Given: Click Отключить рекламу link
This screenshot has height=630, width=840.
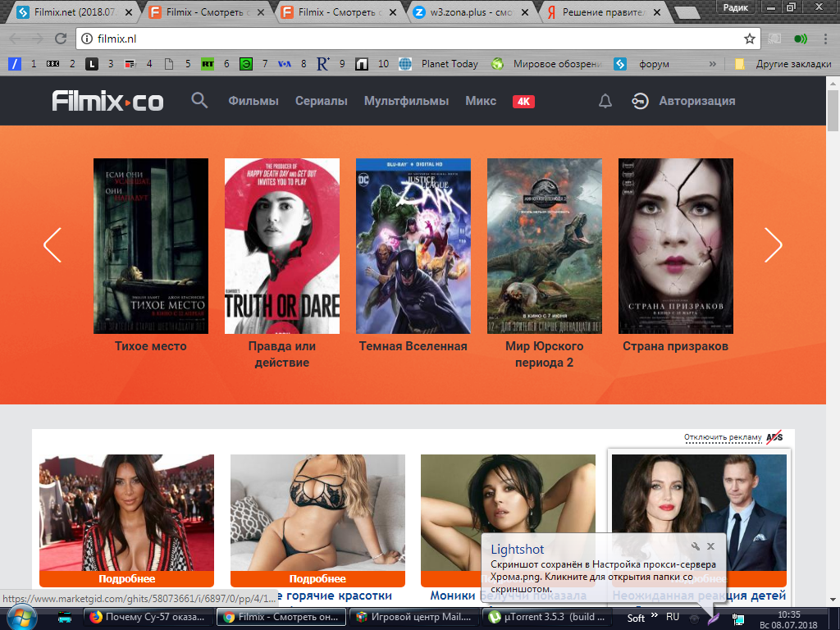Looking at the screenshot, I should [x=723, y=437].
